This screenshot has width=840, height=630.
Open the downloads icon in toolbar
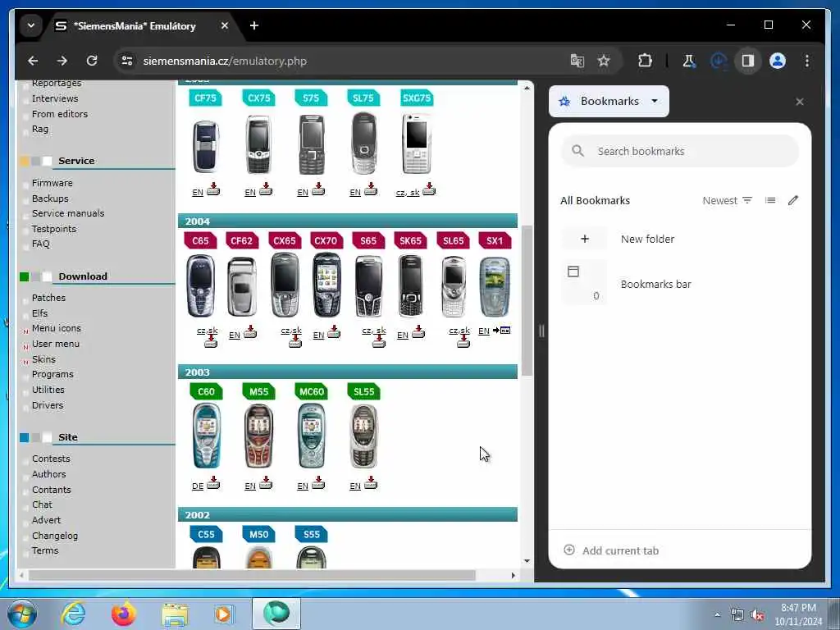click(719, 61)
